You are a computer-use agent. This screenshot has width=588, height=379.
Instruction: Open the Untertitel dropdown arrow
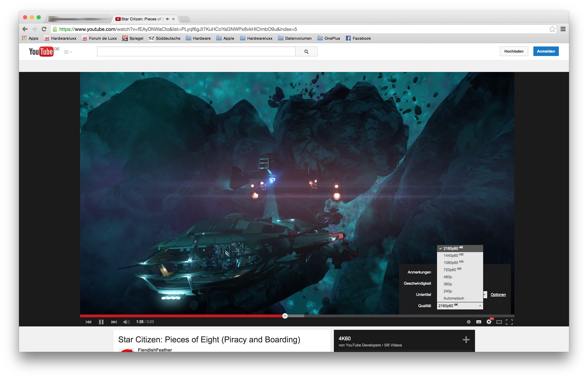[x=485, y=295]
